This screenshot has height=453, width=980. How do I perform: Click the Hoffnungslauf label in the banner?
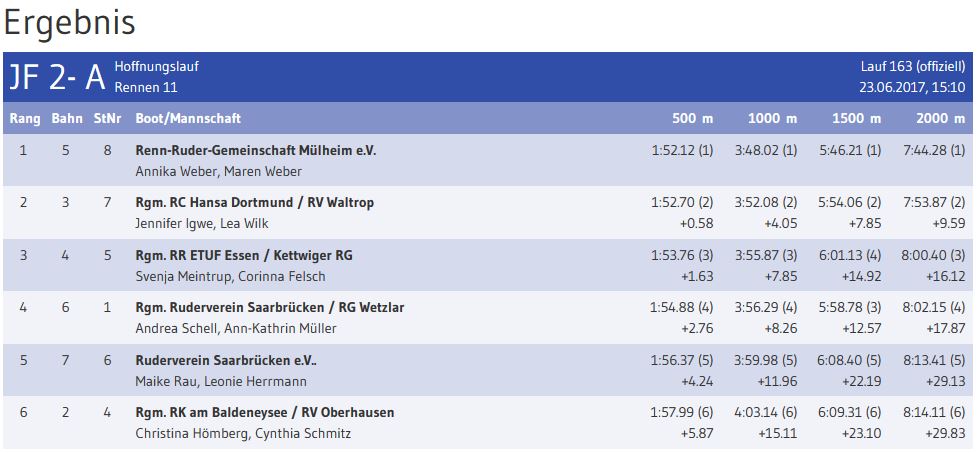click(x=157, y=67)
